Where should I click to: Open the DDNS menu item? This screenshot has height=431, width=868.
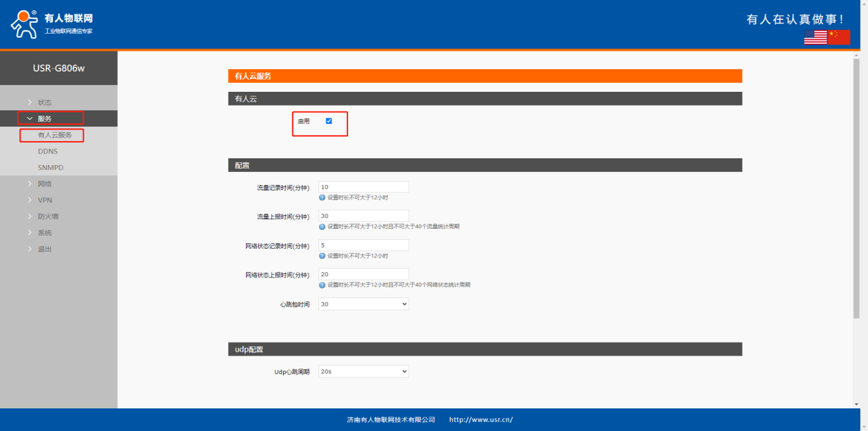[x=48, y=151]
